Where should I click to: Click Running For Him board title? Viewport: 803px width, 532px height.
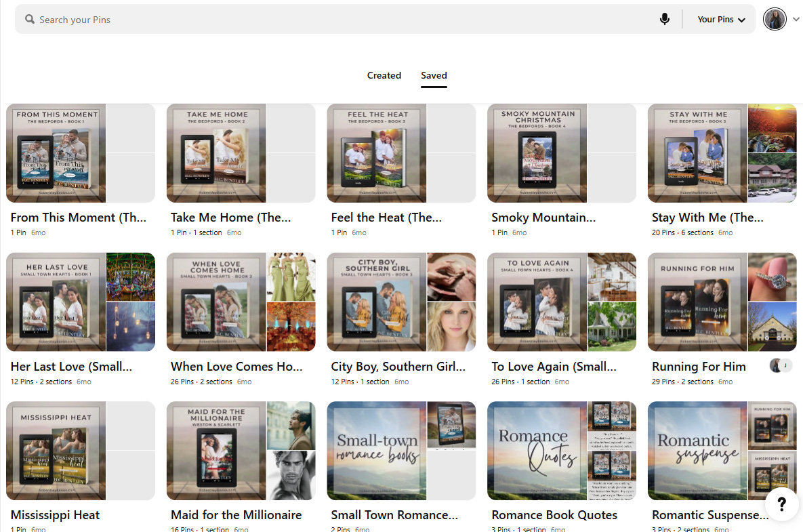(699, 367)
